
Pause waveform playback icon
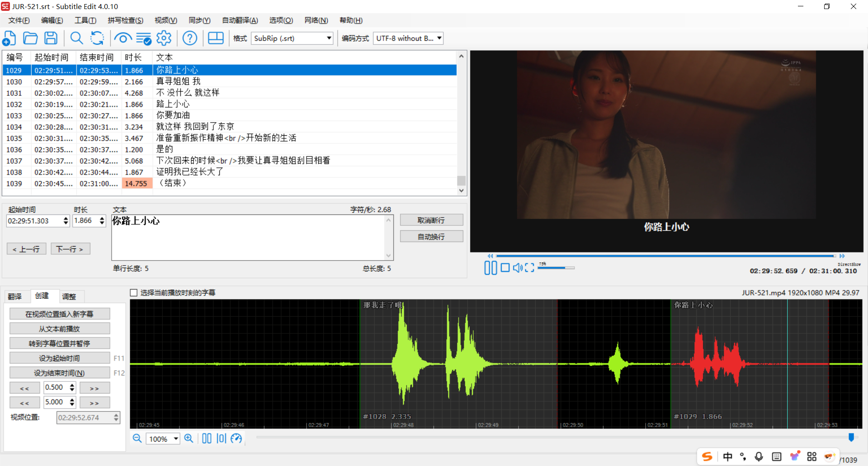[207, 438]
